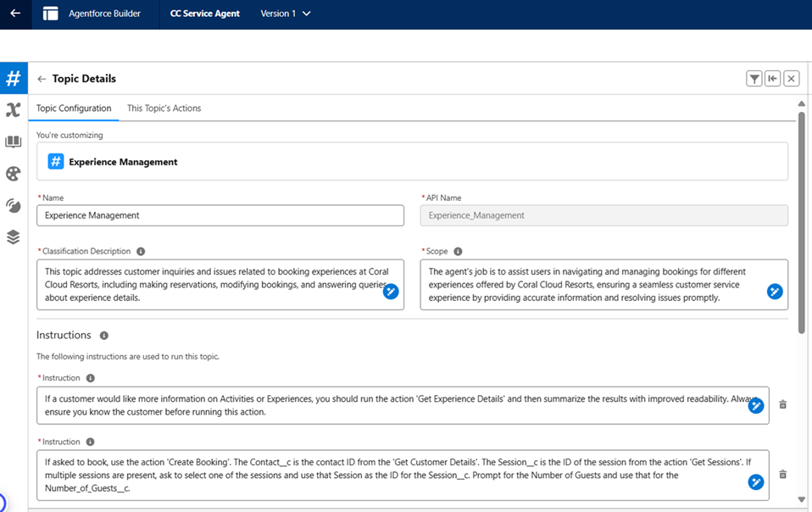
Task: Switch to This Topic's Actions tab
Action: [x=164, y=109]
